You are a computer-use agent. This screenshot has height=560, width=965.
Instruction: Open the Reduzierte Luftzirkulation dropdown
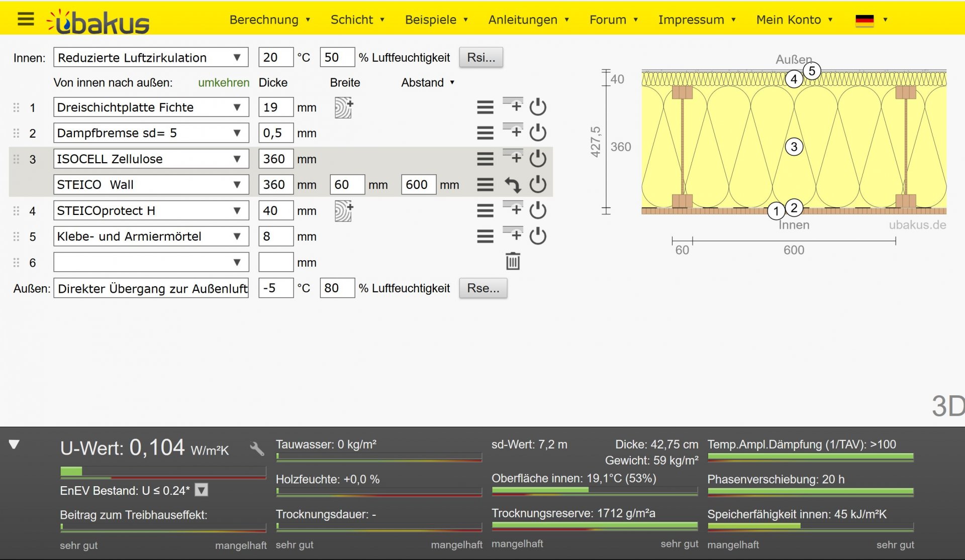[x=151, y=58]
